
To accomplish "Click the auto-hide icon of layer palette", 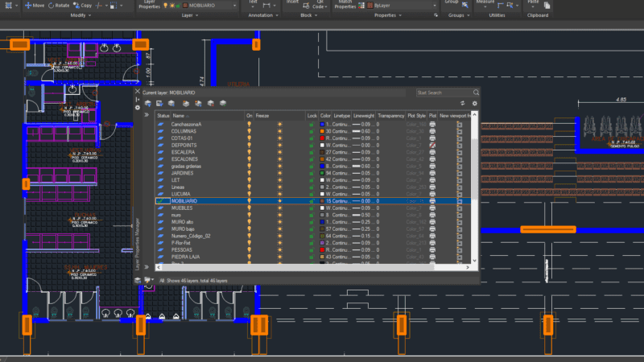I will point(138,100).
